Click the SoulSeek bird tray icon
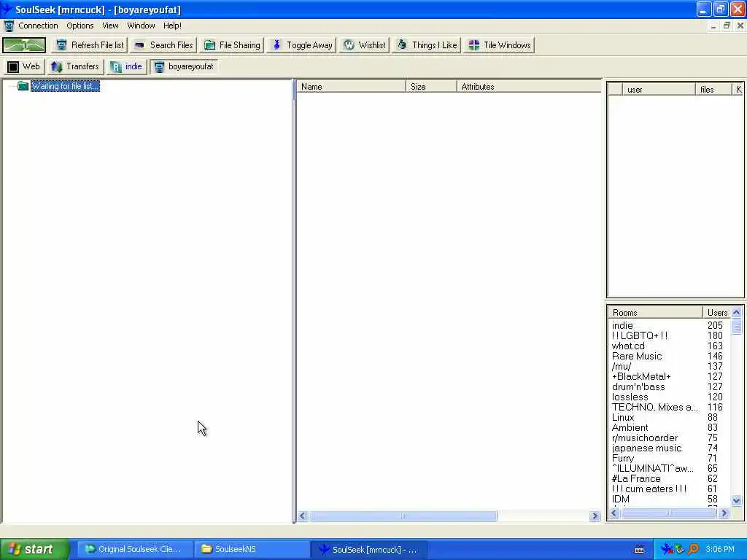Image resolution: width=747 pixels, height=560 pixels. coord(666,550)
